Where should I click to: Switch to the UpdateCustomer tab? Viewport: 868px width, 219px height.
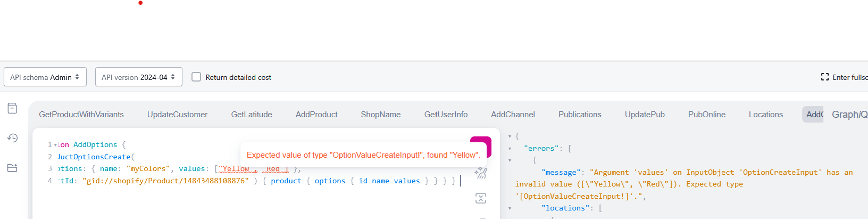177,115
